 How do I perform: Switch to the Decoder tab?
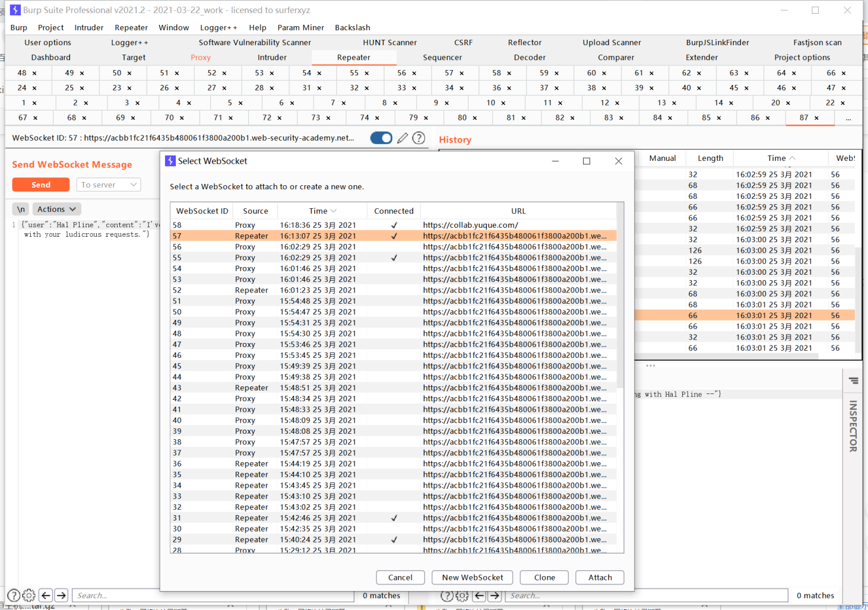coord(530,58)
